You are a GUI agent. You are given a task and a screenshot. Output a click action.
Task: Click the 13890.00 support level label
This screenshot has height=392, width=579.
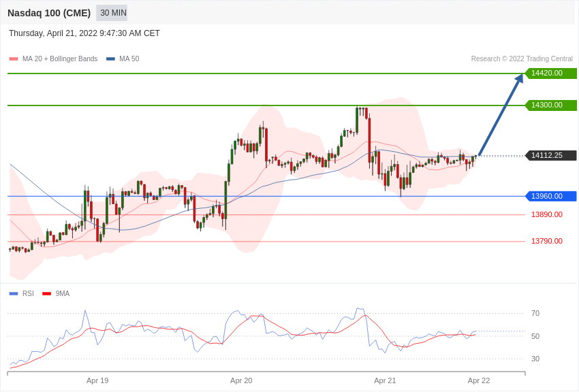coord(547,214)
